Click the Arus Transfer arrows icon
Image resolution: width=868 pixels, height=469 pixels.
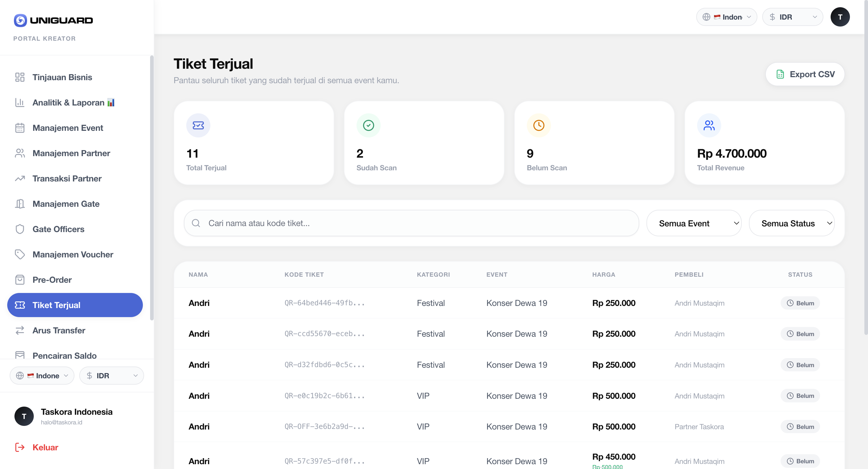tap(20, 330)
